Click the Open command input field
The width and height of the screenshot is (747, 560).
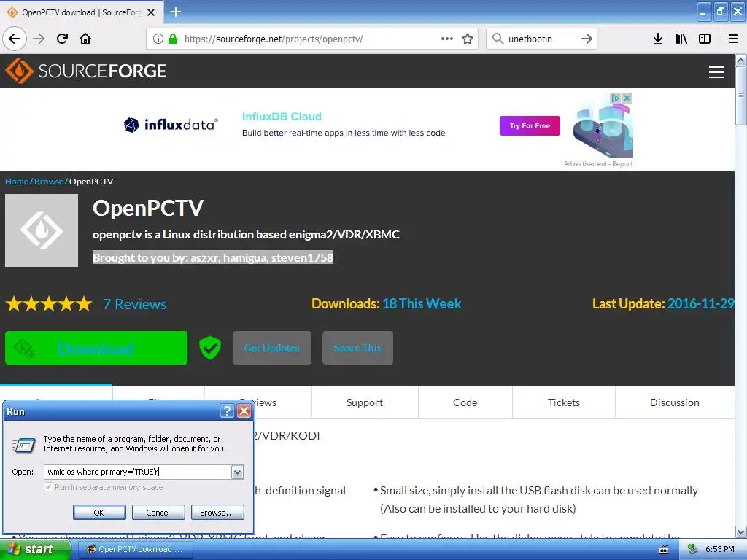pos(138,472)
